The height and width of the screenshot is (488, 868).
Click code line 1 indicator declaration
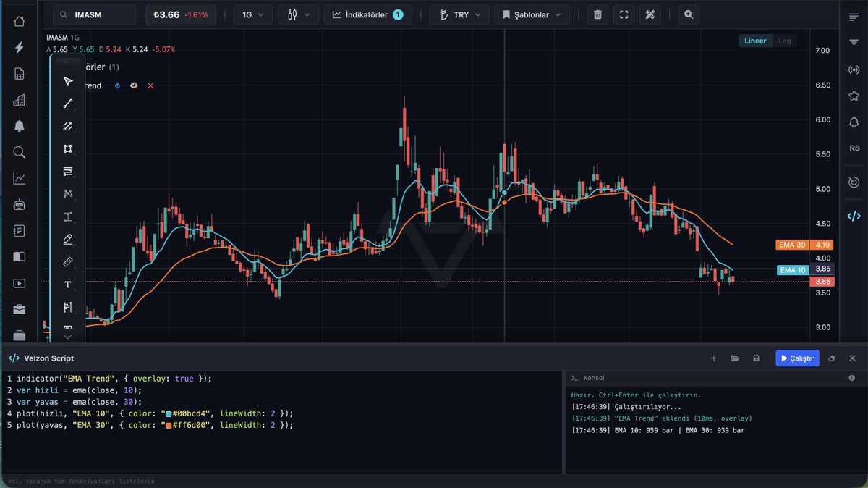click(114, 379)
